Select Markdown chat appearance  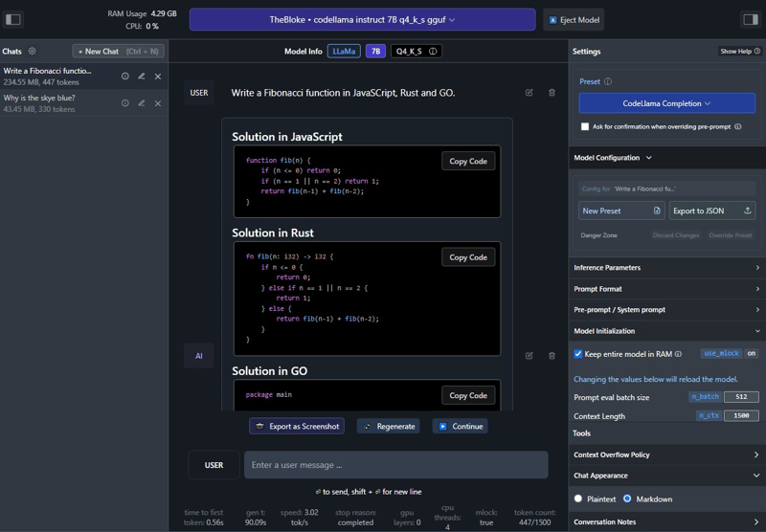pos(627,499)
